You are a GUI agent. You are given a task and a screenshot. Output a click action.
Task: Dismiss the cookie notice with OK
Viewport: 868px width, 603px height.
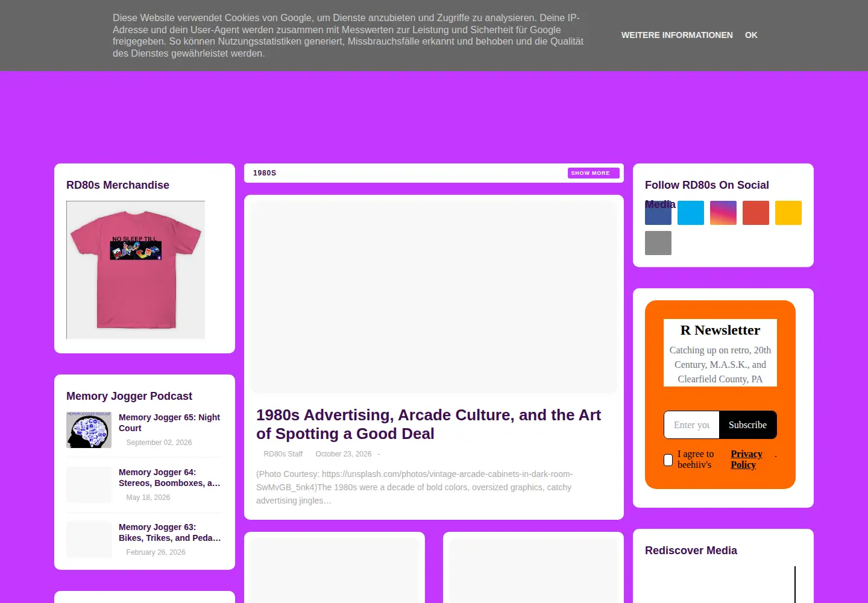[751, 35]
